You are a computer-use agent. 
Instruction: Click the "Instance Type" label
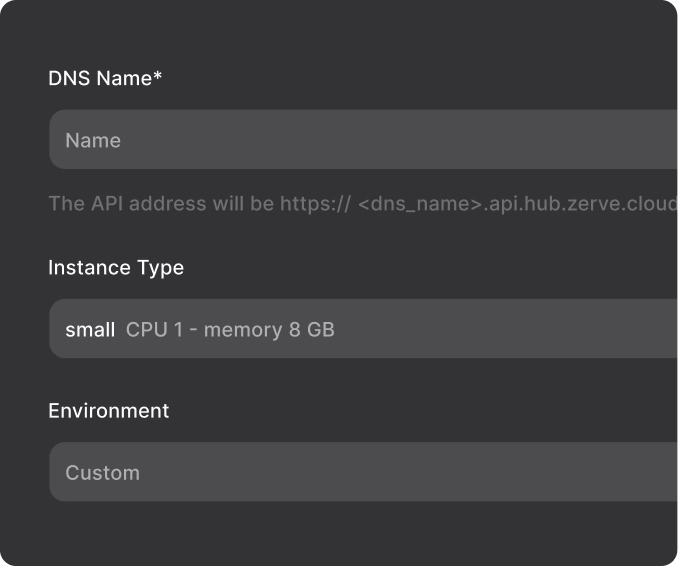(x=116, y=268)
